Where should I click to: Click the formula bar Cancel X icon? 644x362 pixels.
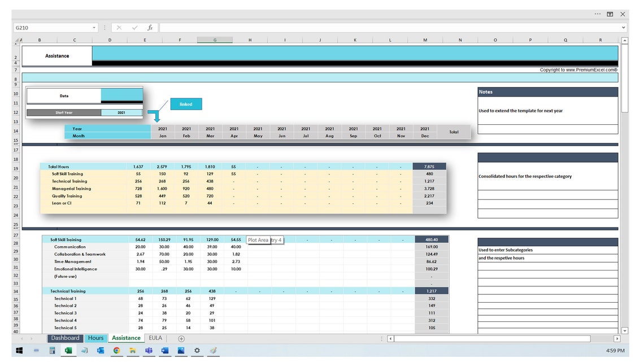click(119, 28)
